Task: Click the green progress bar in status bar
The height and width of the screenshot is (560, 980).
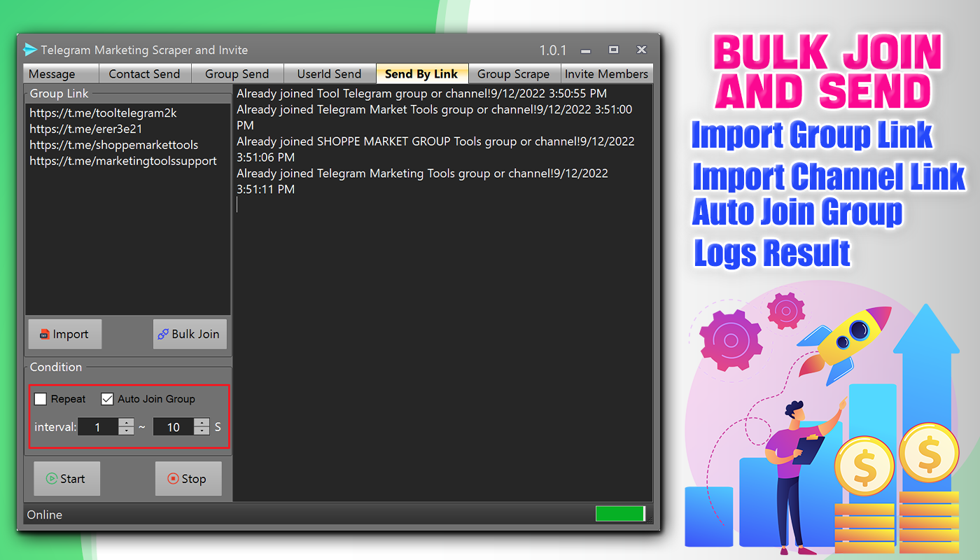Action: (619, 514)
